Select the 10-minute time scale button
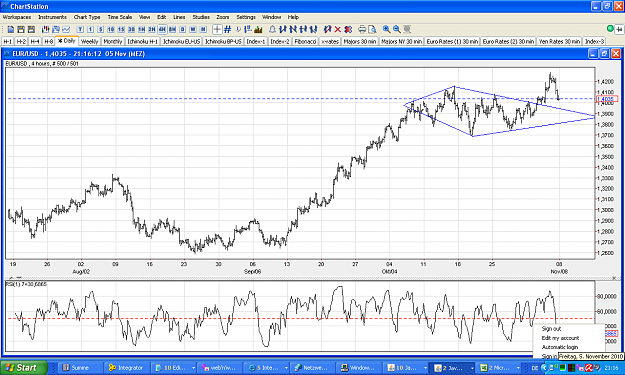The image size is (625, 375). (x=111, y=29)
